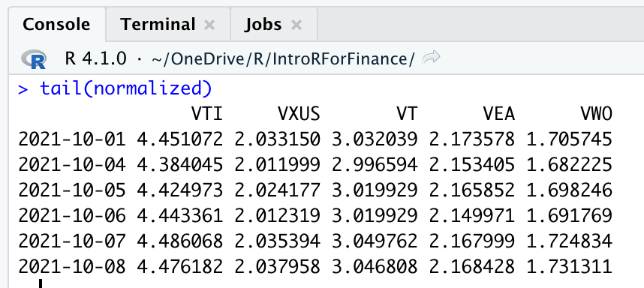
Task: Click the VTI value 4.476182
Action: click(x=180, y=267)
